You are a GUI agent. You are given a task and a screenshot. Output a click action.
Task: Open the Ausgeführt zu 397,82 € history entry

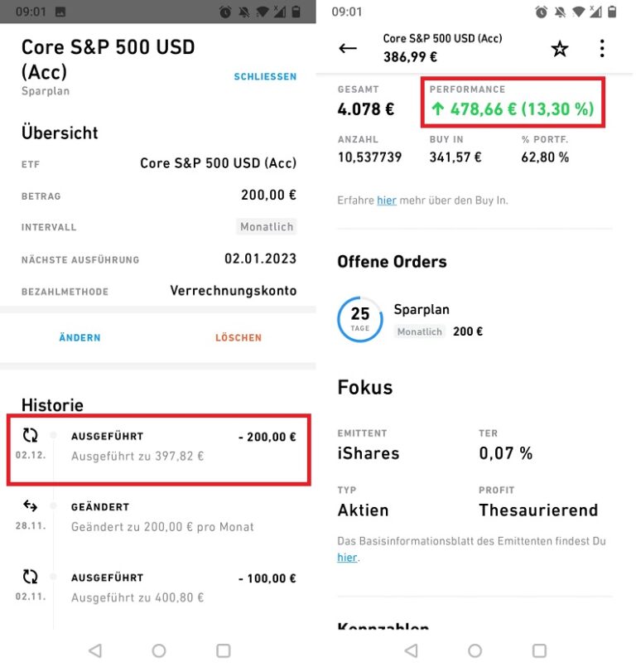tap(157, 447)
